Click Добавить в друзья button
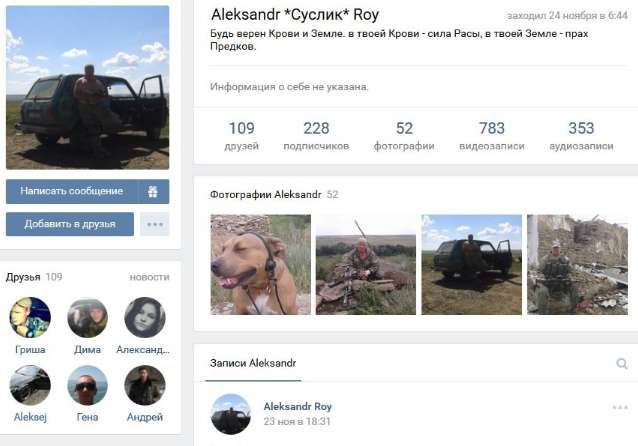Image resolution: width=638 pixels, height=446 pixels. pyautogui.click(x=70, y=224)
